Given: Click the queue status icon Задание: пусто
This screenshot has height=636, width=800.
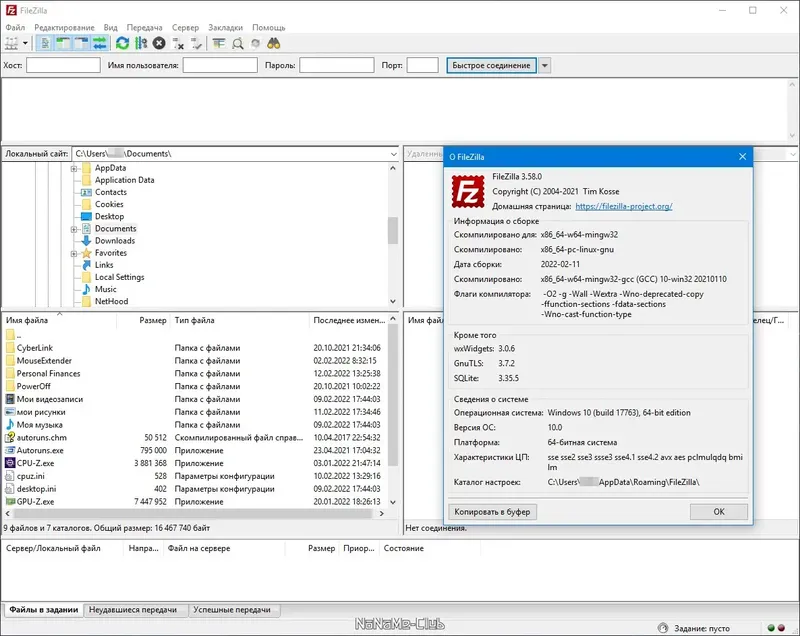Looking at the screenshot, I should [663, 628].
